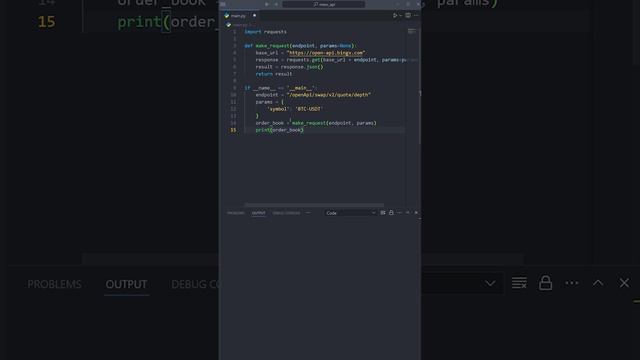Click the '/openApi/swap/v2/quote/depth' endpoint string

click(x=329, y=95)
